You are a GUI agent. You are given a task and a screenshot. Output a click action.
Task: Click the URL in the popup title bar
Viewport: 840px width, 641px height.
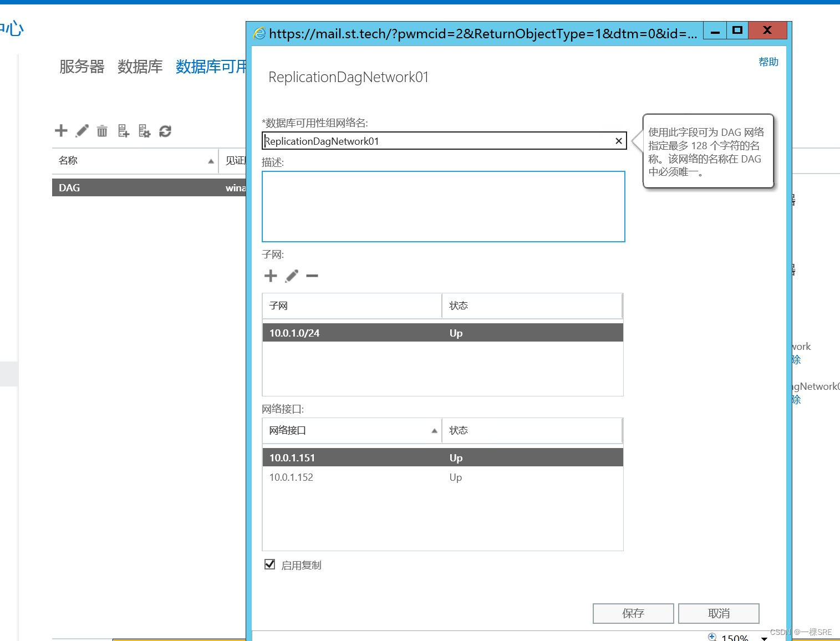tap(483, 34)
